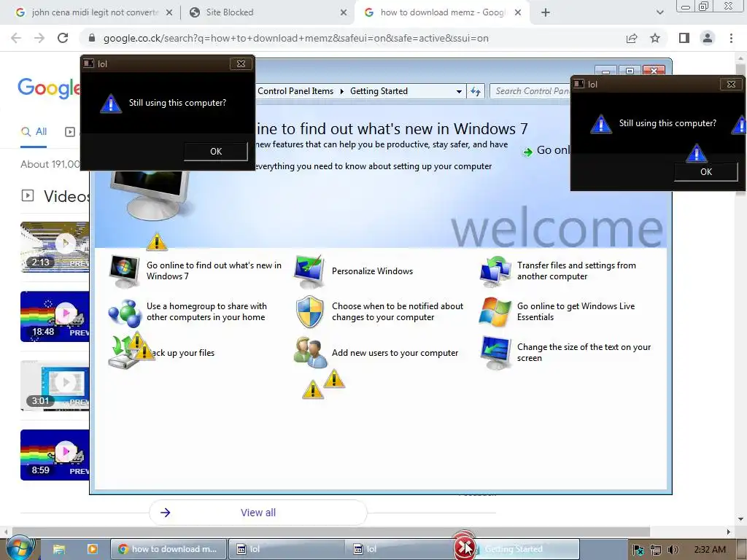Open the Chrome profile avatar
Viewport: 747px width, 560px height.
pyautogui.click(x=708, y=38)
